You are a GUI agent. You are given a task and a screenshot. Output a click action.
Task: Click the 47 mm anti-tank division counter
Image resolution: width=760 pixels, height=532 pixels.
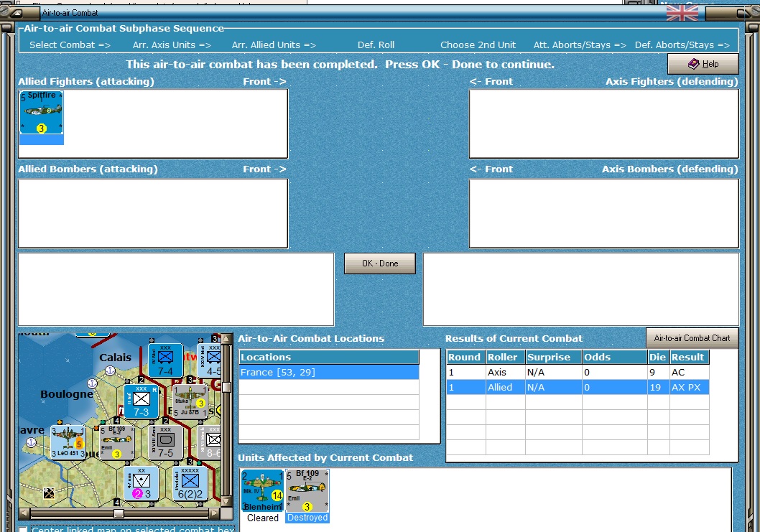pyautogui.click(x=141, y=483)
